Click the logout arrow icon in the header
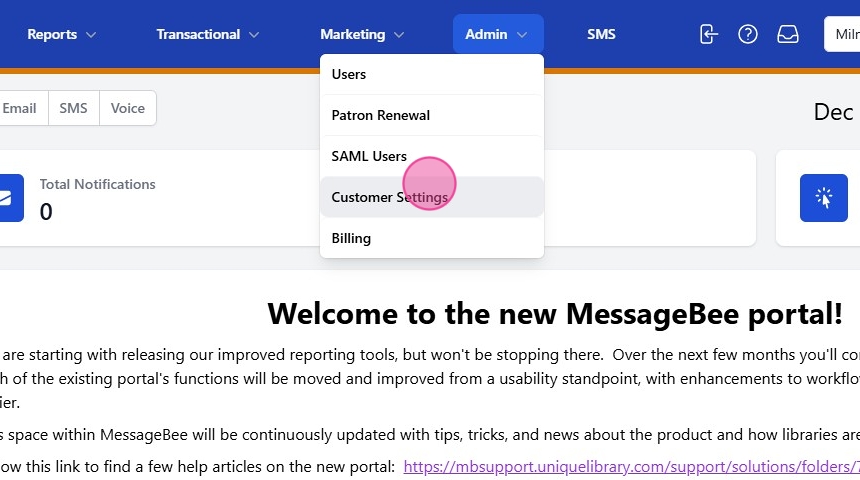860x480 pixels. [x=709, y=34]
